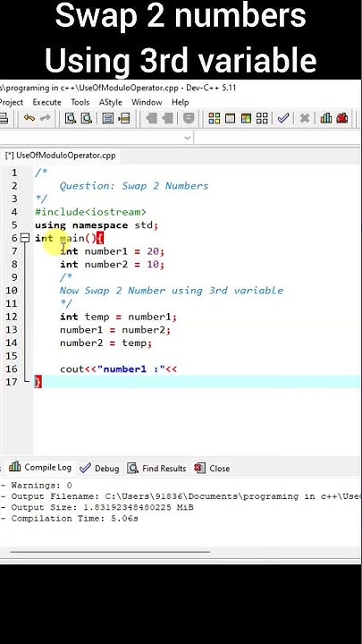
Task: Click the horizontal scrollbar of compile log
Action: (x=110, y=553)
